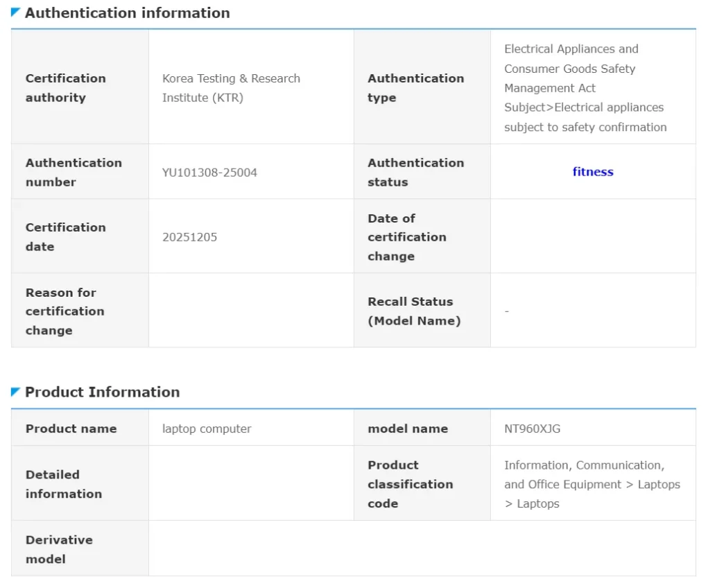Click the 'laptop computer' product name value
This screenshot has height=588, width=710.
pyautogui.click(x=207, y=429)
